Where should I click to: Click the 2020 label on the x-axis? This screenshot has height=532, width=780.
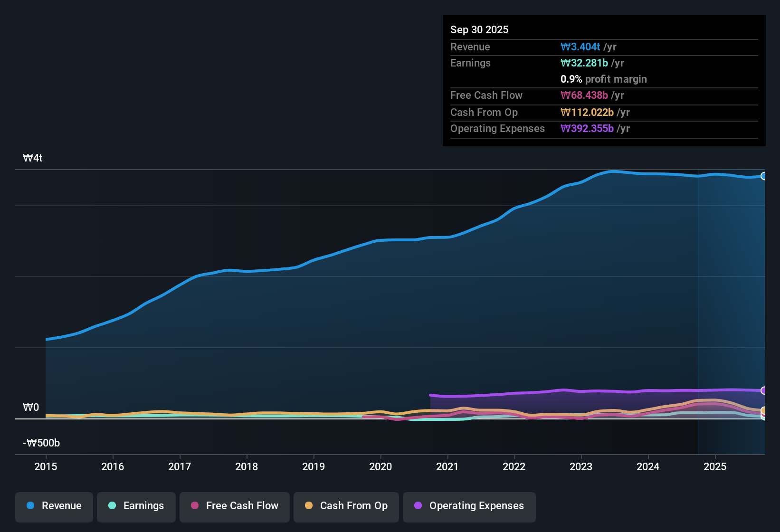pyautogui.click(x=380, y=467)
